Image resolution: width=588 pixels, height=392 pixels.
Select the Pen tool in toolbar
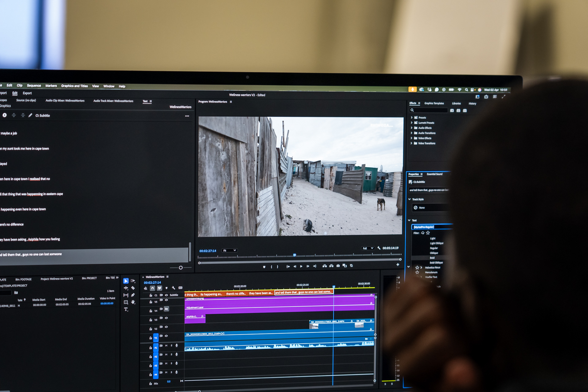tap(133, 295)
